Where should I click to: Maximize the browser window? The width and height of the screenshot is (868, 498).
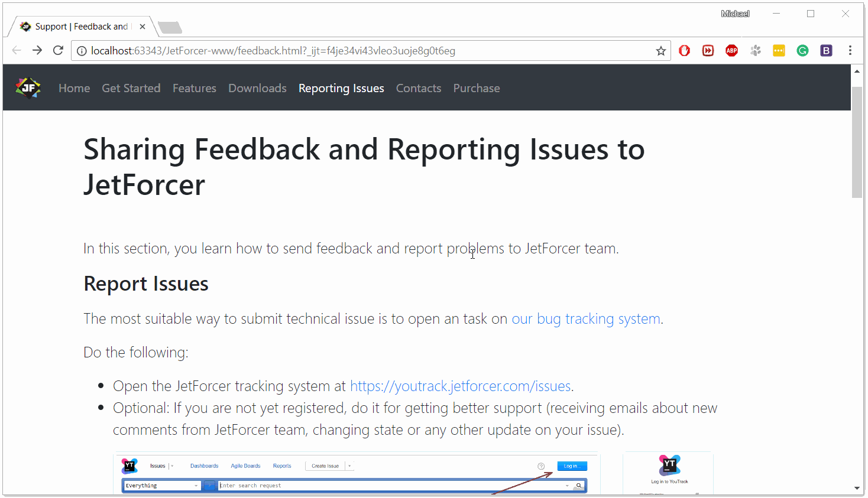[811, 14]
